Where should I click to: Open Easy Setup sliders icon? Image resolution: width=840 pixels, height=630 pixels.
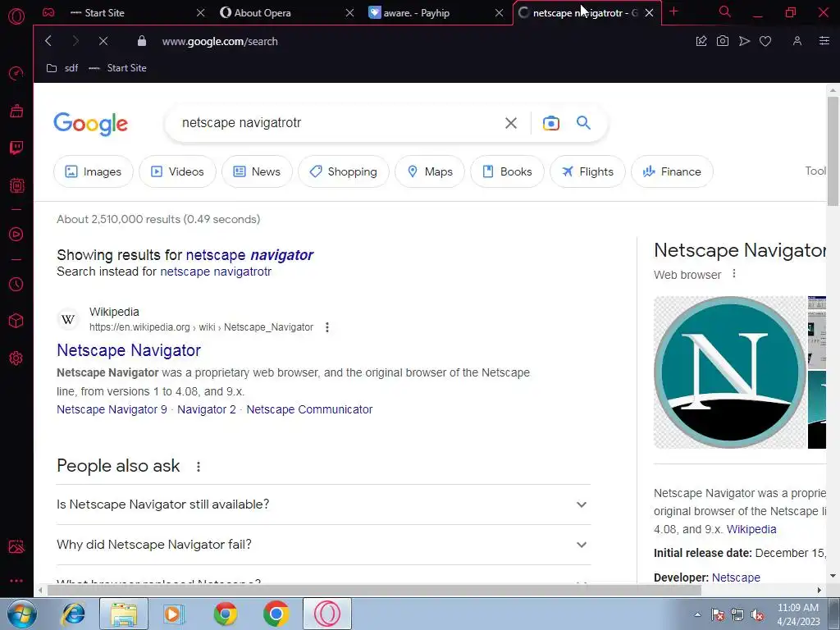(824, 41)
